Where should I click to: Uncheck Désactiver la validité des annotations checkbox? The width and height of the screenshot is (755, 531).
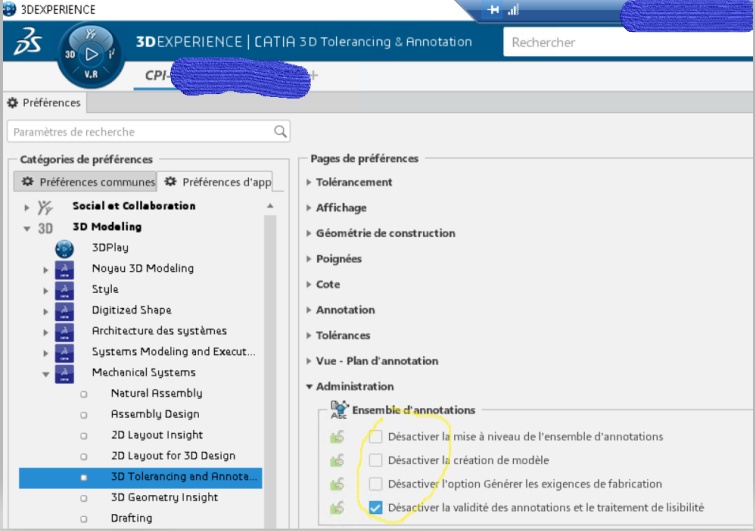[x=376, y=507]
